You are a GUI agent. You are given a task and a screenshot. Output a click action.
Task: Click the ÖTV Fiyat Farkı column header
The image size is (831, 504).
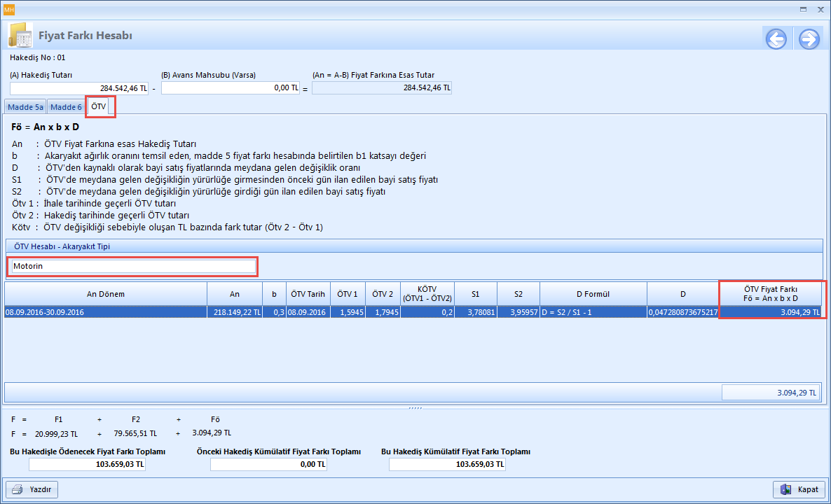click(x=771, y=294)
